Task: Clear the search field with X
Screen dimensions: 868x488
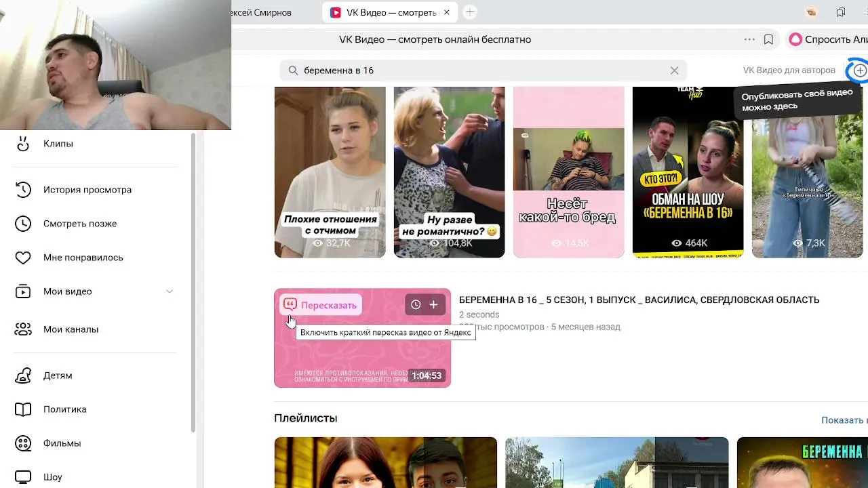Action: pyautogui.click(x=674, y=70)
